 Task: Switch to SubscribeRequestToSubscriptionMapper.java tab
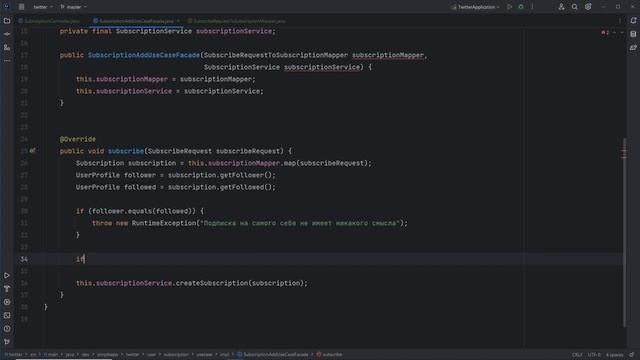coord(237,21)
